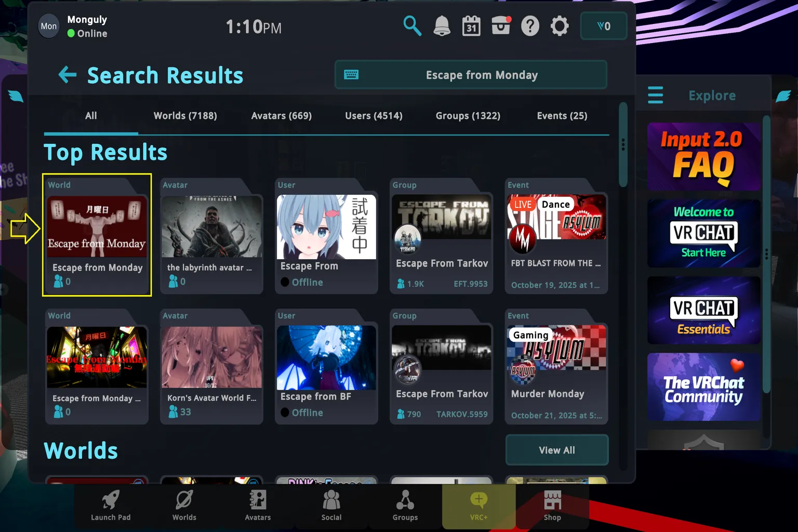The image size is (798, 532).
Task: Open the Murder Monday event card
Action: [x=556, y=366]
